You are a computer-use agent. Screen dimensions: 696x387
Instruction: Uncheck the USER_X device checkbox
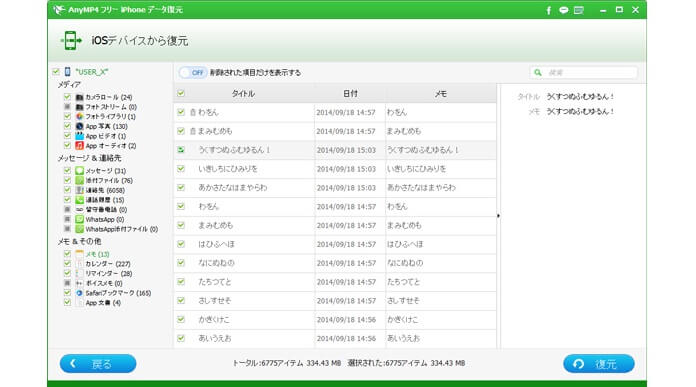tap(56, 71)
